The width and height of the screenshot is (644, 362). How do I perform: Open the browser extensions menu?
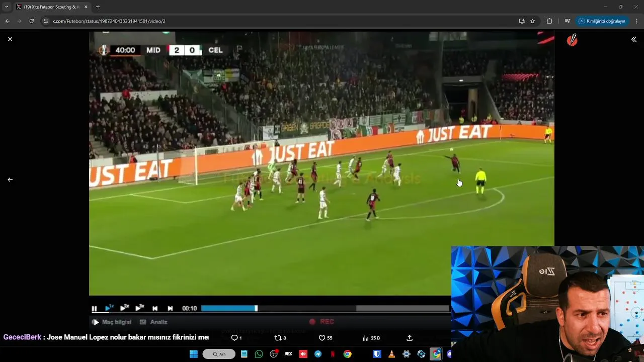[549, 21]
